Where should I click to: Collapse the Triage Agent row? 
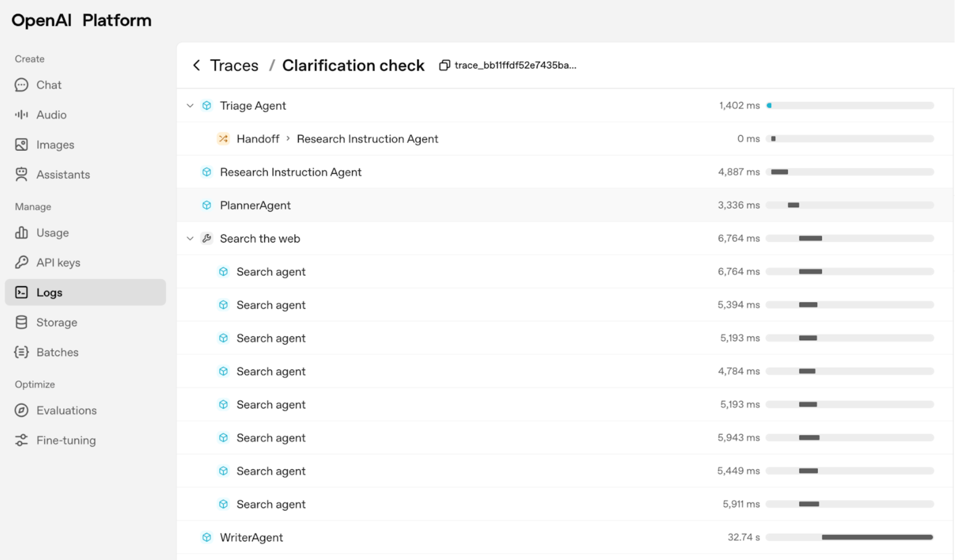tap(190, 105)
